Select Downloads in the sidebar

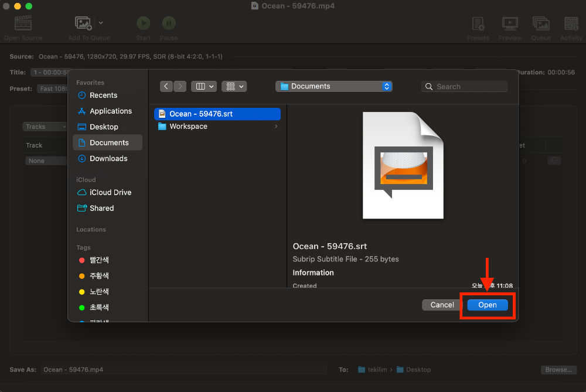(x=108, y=158)
